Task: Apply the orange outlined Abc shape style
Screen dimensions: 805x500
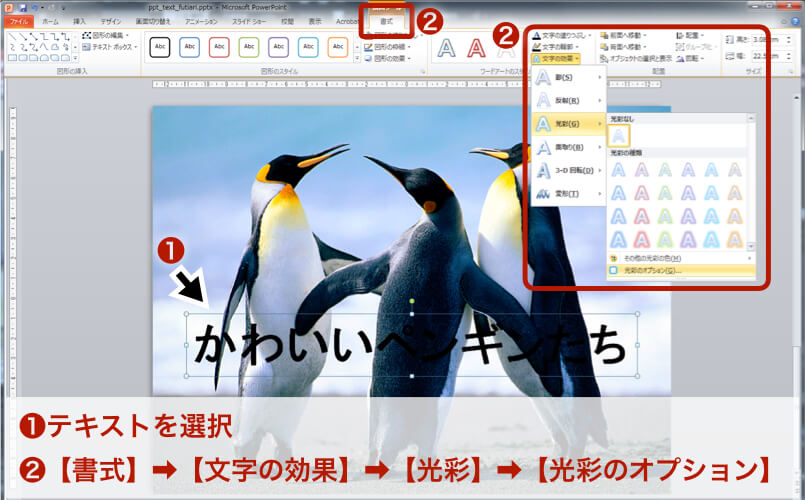Action: pos(338,47)
